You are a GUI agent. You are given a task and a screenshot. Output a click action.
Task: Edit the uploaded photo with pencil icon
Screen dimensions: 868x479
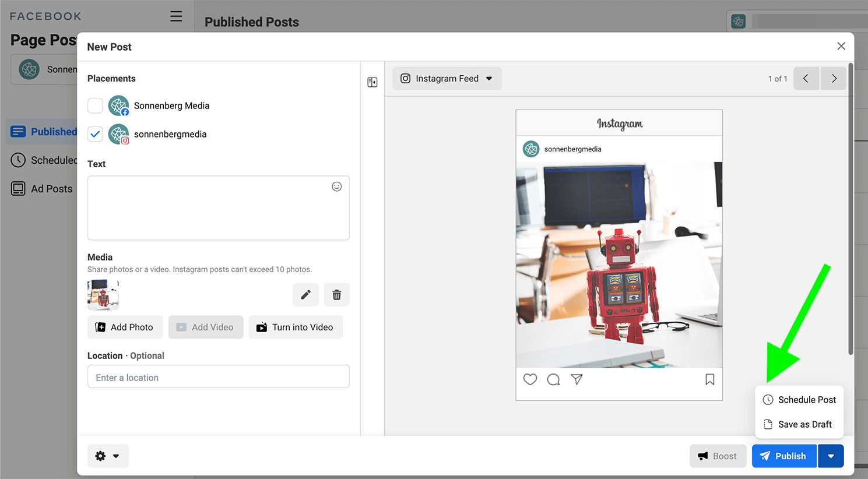[305, 295]
